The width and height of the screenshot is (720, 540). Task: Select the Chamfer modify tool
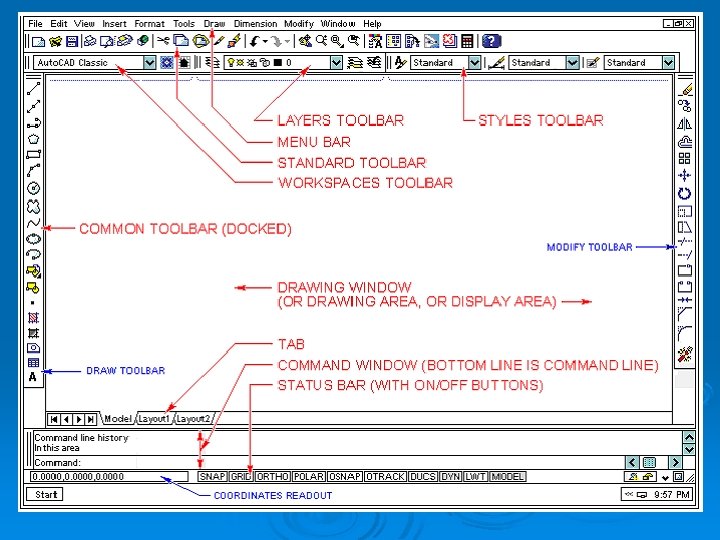(685, 314)
